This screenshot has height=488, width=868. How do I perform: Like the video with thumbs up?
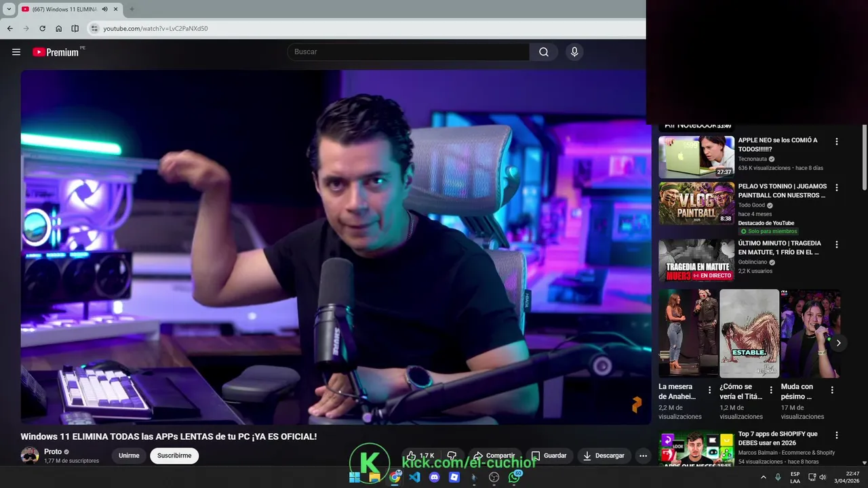point(420,455)
